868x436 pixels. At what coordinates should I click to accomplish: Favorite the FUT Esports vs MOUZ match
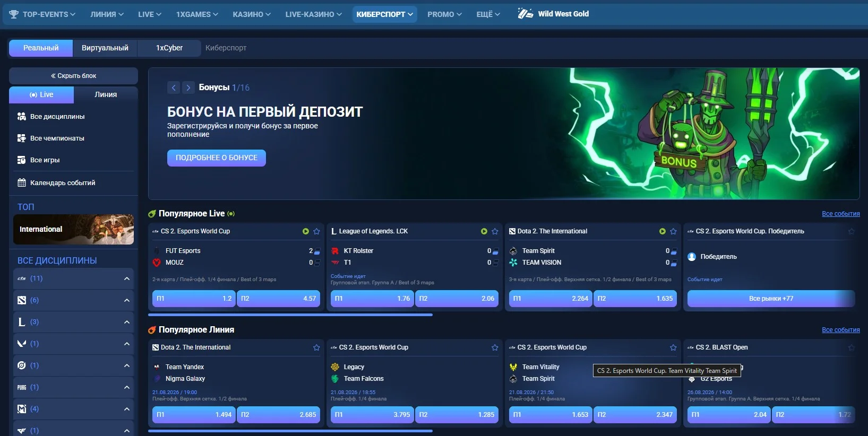(x=317, y=231)
